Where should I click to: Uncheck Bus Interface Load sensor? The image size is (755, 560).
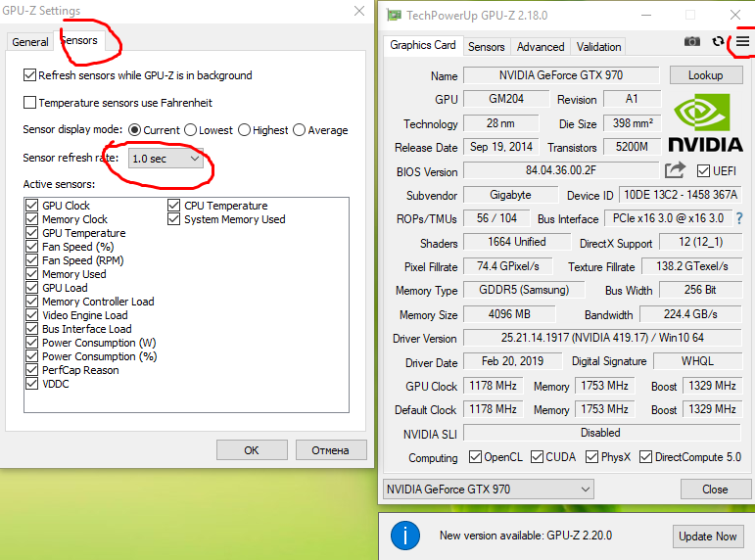(31, 329)
